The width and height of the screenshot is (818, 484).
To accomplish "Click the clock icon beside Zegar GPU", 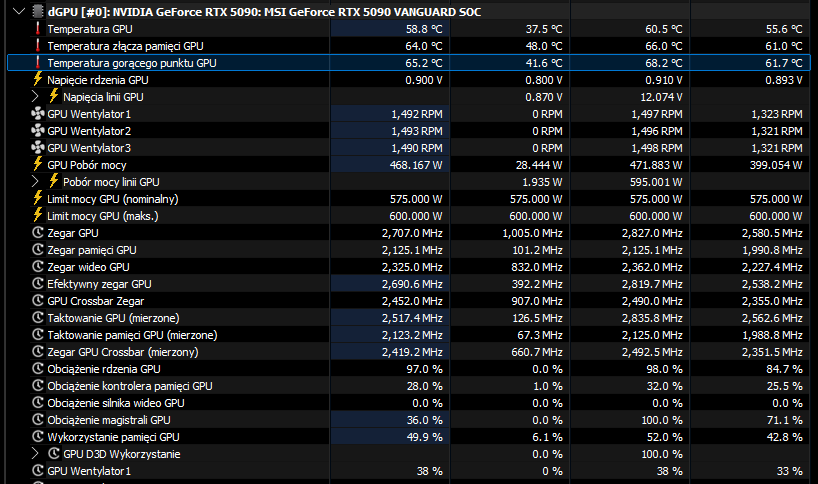I will tap(38, 233).
